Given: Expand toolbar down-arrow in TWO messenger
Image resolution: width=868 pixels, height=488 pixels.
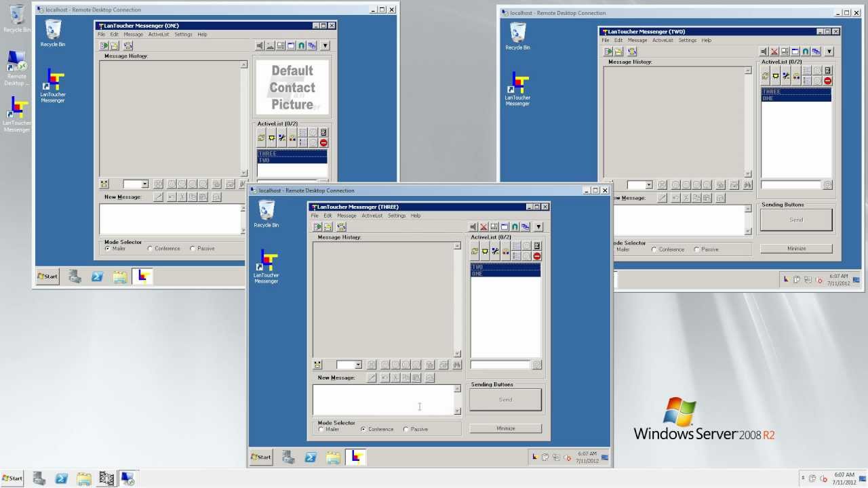Looking at the screenshot, I should tap(829, 52).
